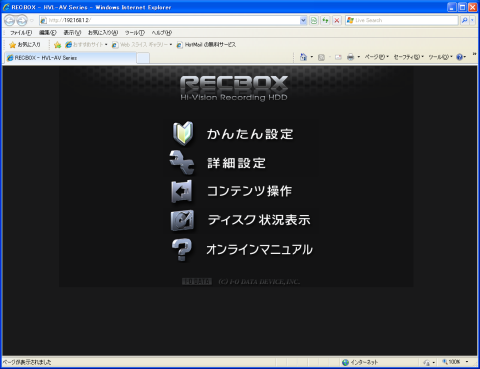Open the コンテンツ操作 link
The height and width of the screenshot is (369, 480).
point(249,191)
